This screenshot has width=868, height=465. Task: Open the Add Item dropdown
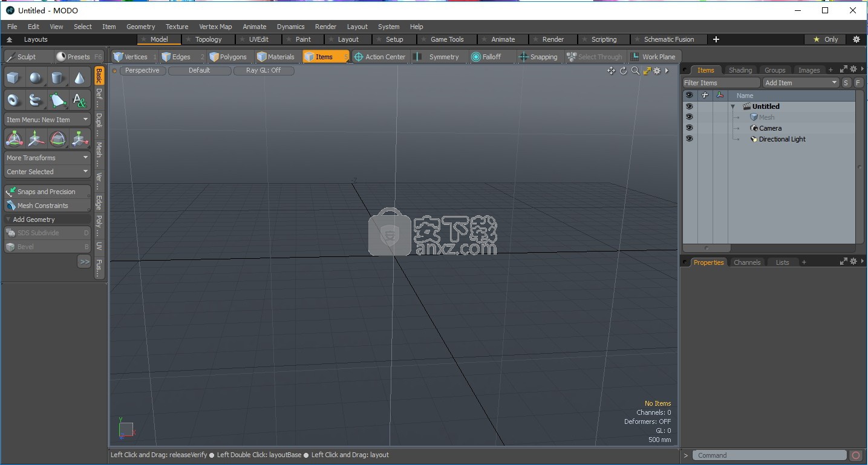[801, 83]
